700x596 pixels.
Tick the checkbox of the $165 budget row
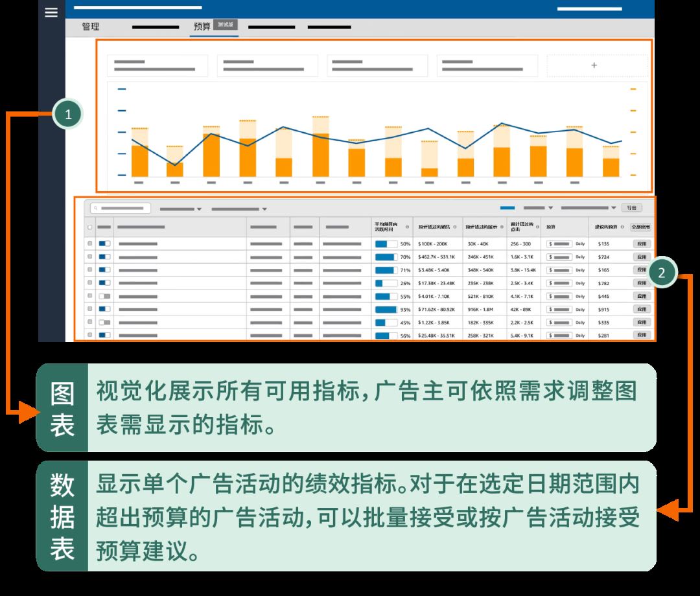[89, 269]
